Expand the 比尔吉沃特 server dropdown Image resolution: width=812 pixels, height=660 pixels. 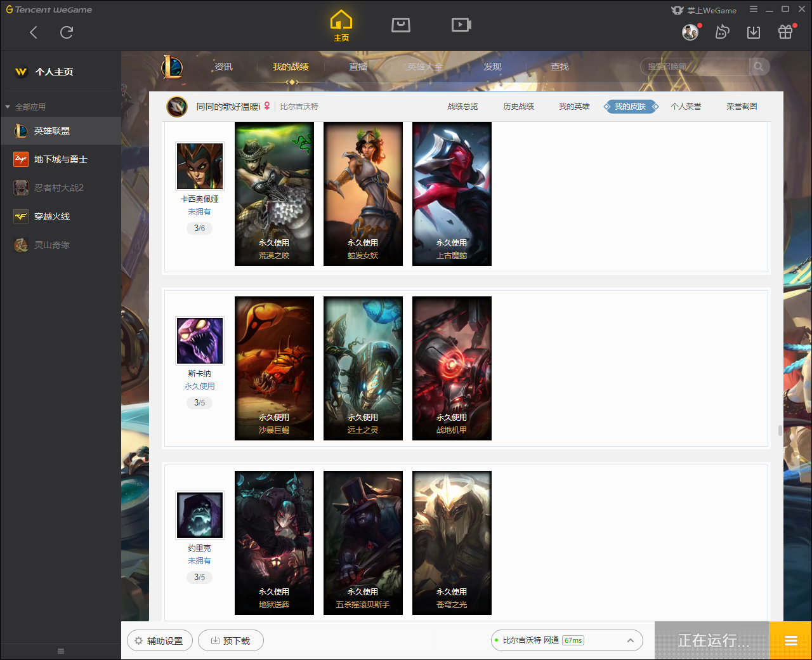567,640
